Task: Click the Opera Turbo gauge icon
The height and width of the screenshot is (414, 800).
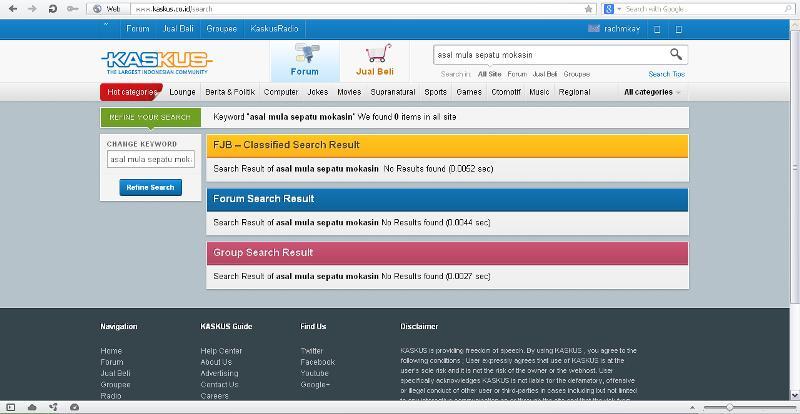Action: pyautogui.click(x=74, y=407)
